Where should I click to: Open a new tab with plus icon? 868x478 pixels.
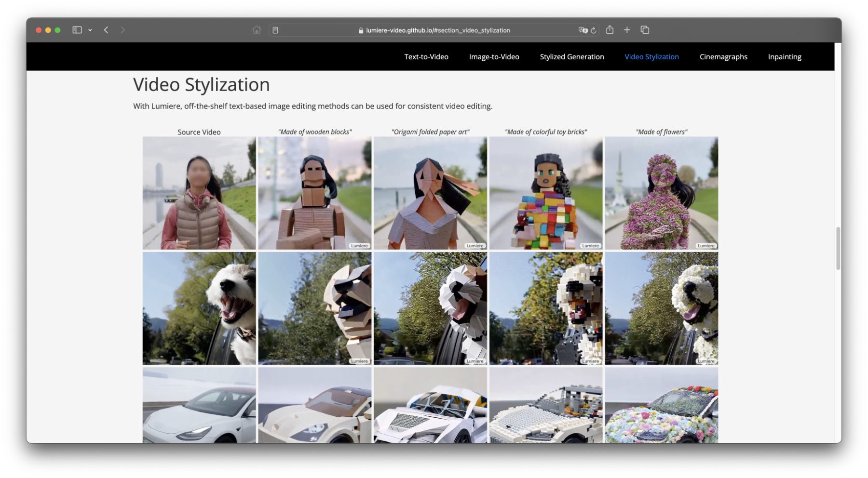point(627,30)
